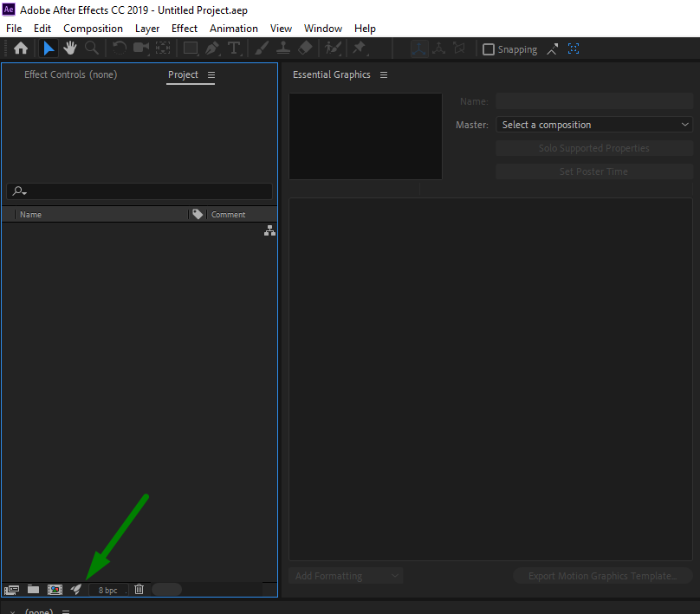Select the Eraser tool
700x614 pixels.
(305, 48)
